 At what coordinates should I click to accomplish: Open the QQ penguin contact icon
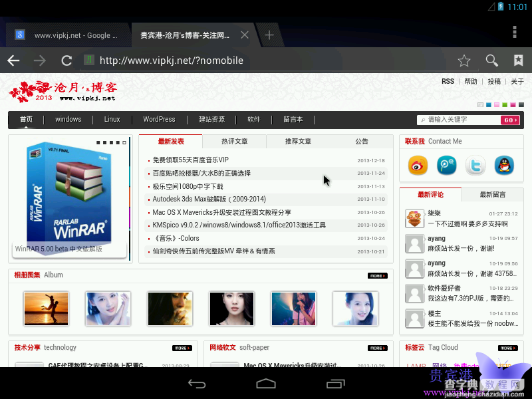[504, 166]
